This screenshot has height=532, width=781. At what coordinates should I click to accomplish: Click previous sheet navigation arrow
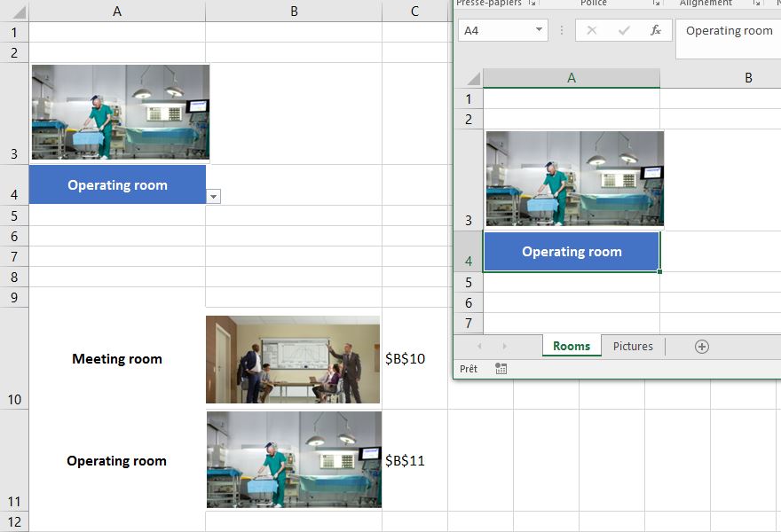[479, 346]
